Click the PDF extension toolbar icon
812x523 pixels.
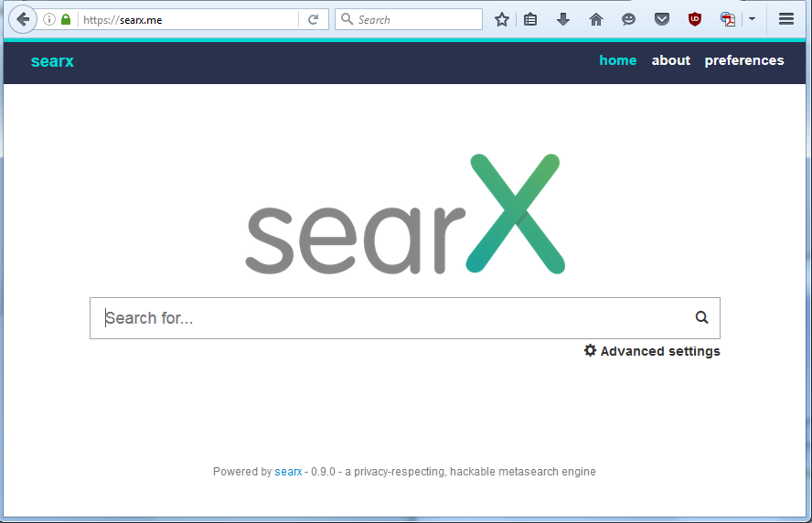[x=728, y=20]
